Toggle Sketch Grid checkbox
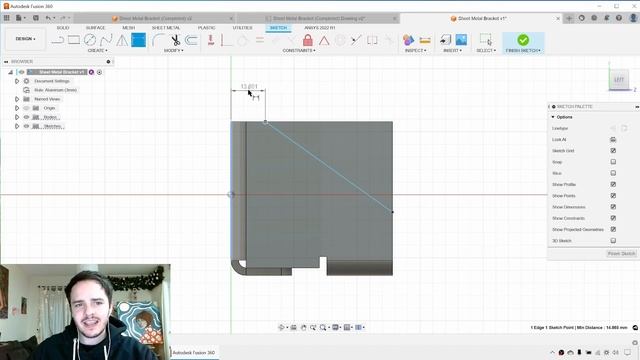 (x=613, y=151)
